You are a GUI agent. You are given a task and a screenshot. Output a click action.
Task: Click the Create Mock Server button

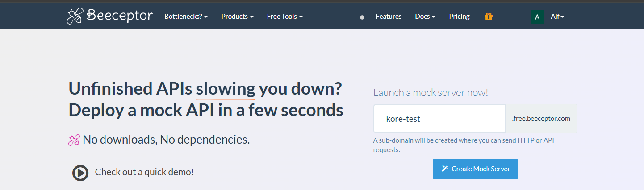click(475, 169)
